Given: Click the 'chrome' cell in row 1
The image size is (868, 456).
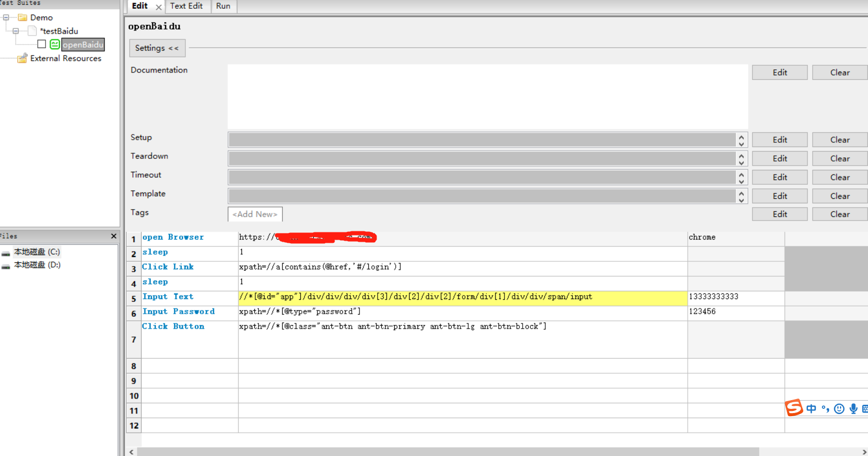Looking at the screenshot, I should (x=736, y=238).
